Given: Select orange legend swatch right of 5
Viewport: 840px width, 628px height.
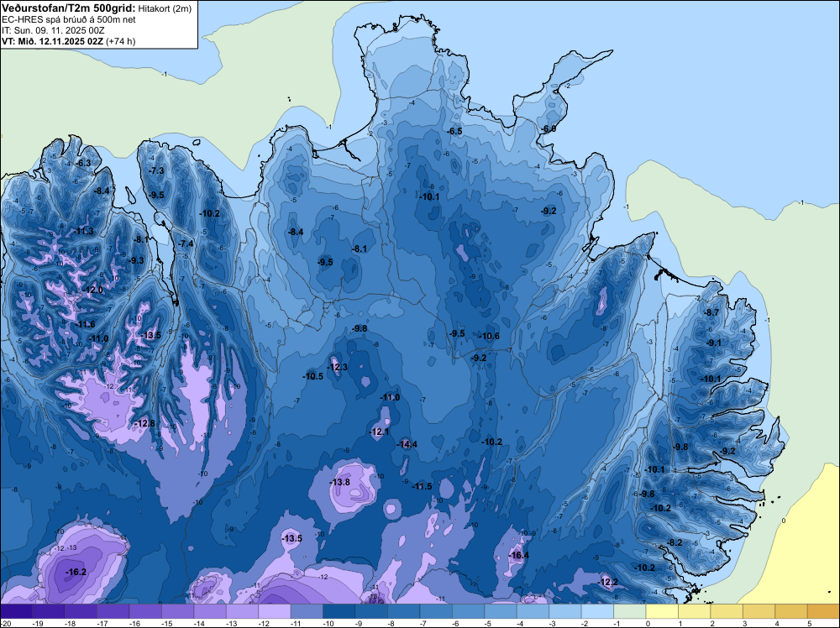Looking at the screenshot, I should [x=823, y=611].
